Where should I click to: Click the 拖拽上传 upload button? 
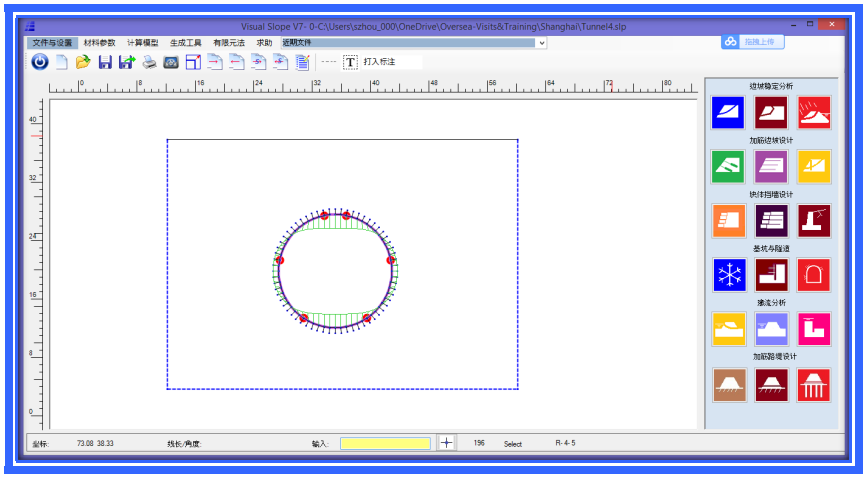(754, 42)
